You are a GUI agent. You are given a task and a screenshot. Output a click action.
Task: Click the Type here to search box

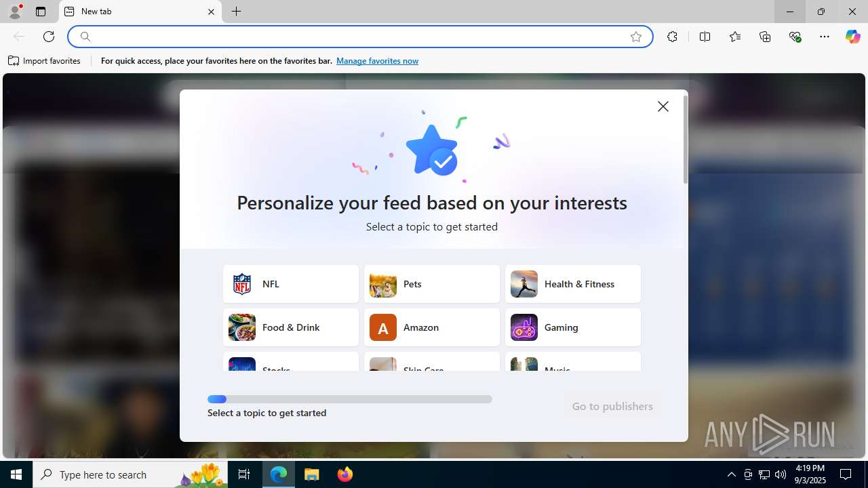point(130,474)
